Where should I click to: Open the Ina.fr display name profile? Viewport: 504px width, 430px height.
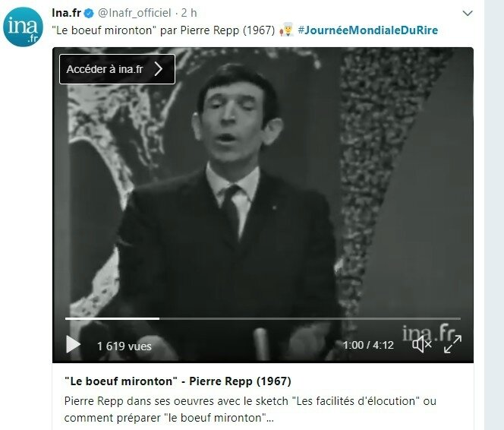coord(66,13)
